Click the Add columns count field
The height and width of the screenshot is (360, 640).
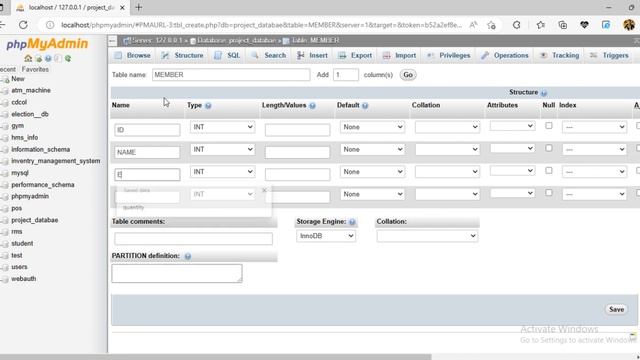(x=346, y=75)
